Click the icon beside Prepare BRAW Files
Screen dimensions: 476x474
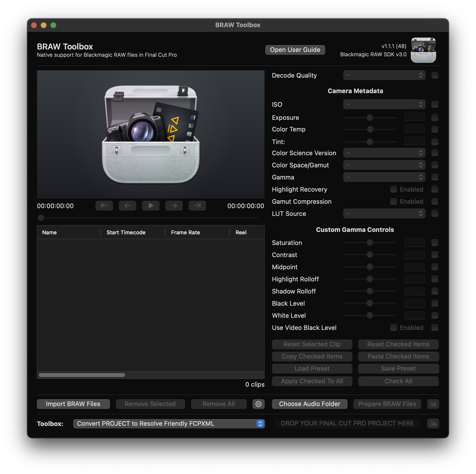coord(433,404)
